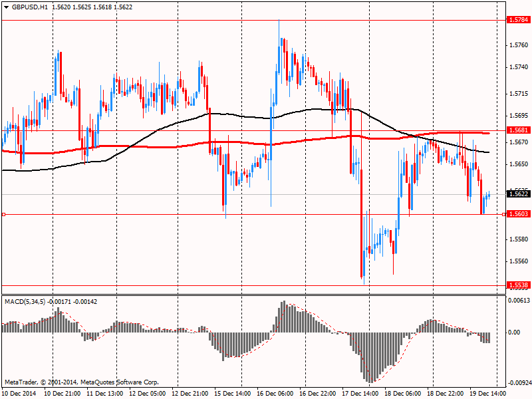Click the 16 Dec 06:00 time axis label

pos(275,393)
